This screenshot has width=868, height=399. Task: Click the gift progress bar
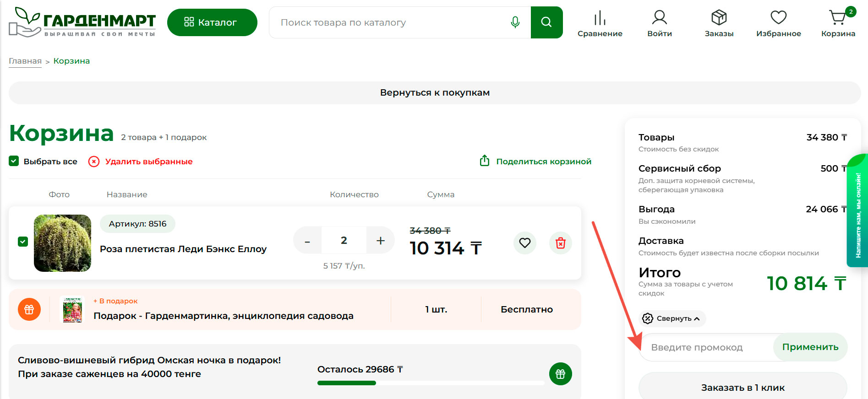[x=431, y=383]
